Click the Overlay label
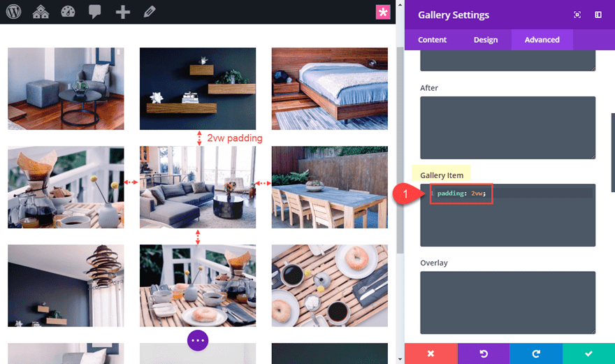The width and height of the screenshot is (615, 364). [x=434, y=263]
